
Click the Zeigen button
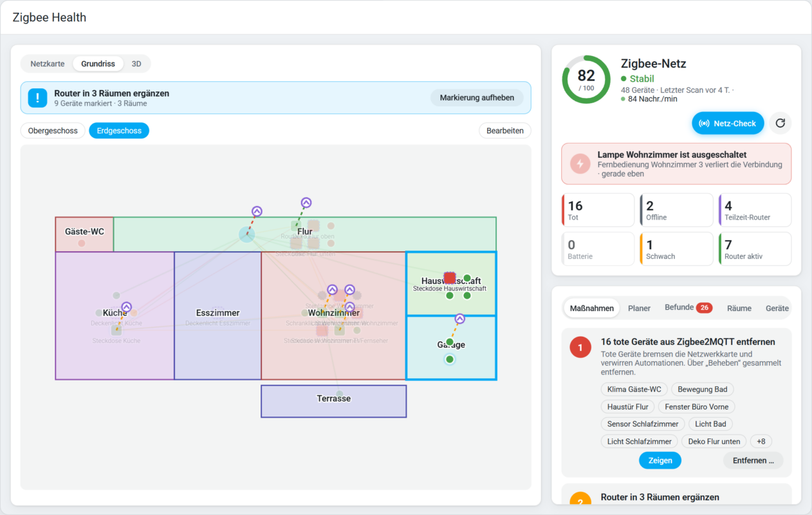tap(660, 460)
